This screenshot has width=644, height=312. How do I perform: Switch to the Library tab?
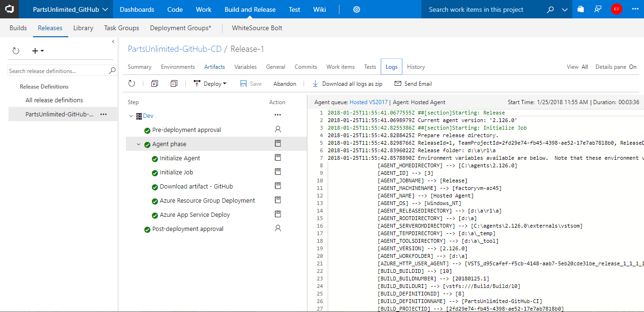tap(83, 28)
